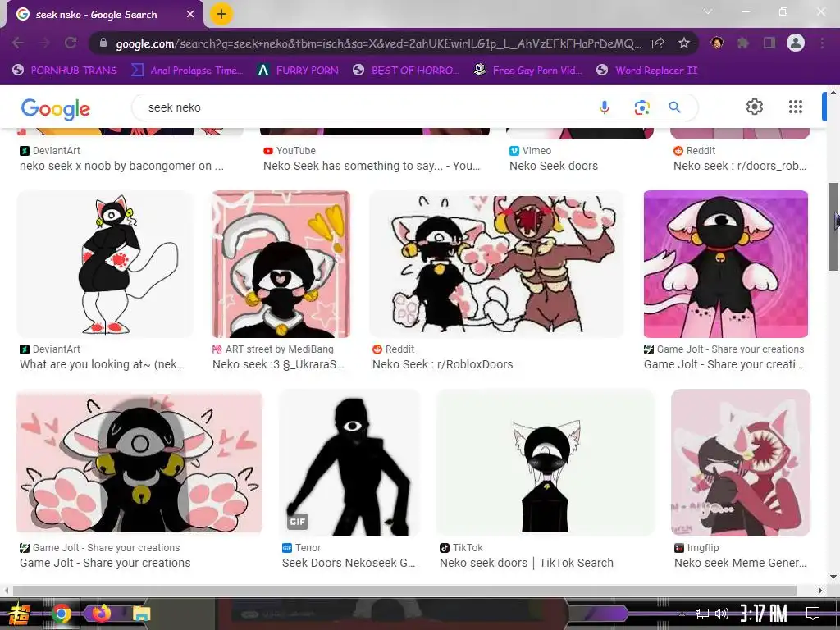The width and height of the screenshot is (840, 630).
Task: Open the MediBang pink Neko seek thumbnail
Action: (281, 264)
